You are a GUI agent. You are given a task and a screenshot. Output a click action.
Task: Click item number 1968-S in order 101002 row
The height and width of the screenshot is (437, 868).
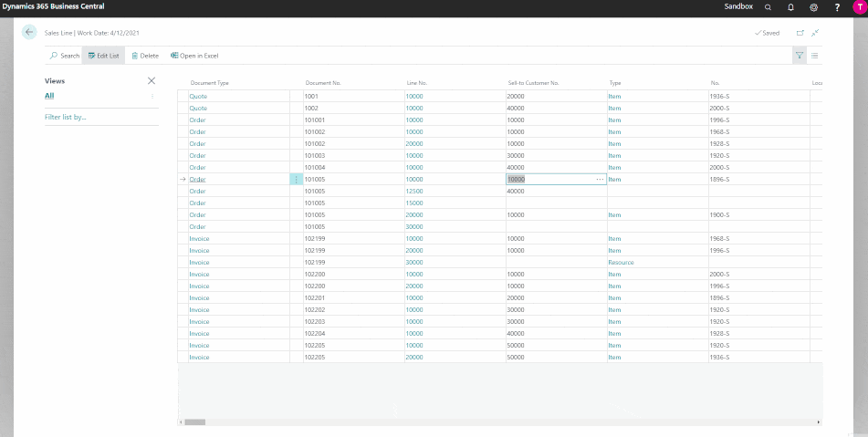click(x=719, y=132)
